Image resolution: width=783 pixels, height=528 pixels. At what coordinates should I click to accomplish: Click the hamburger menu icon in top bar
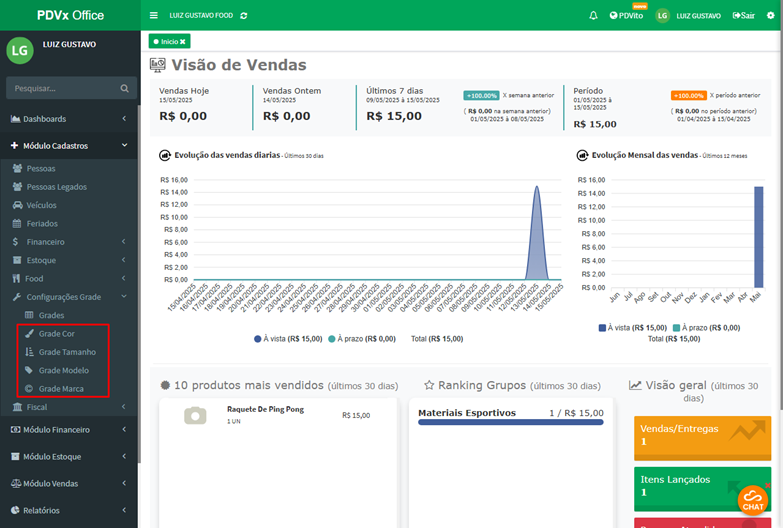click(x=153, y=15)
